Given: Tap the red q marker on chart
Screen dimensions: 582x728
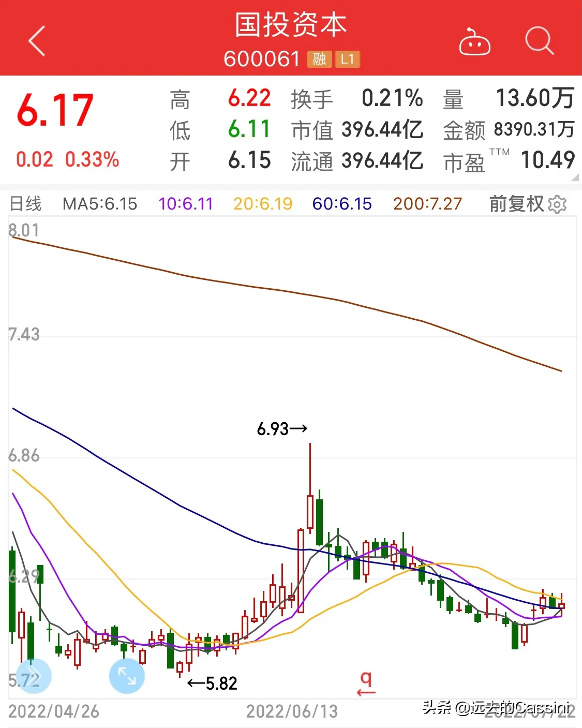Looking at the screenshot, I should (366, 683).
